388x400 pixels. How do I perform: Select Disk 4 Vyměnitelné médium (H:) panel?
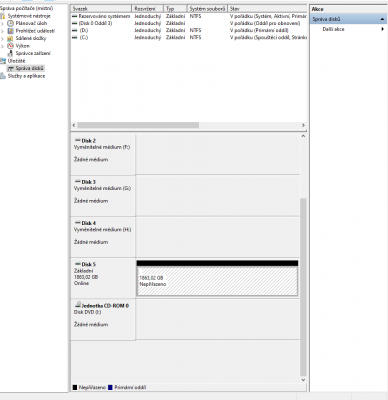(103, 237)
